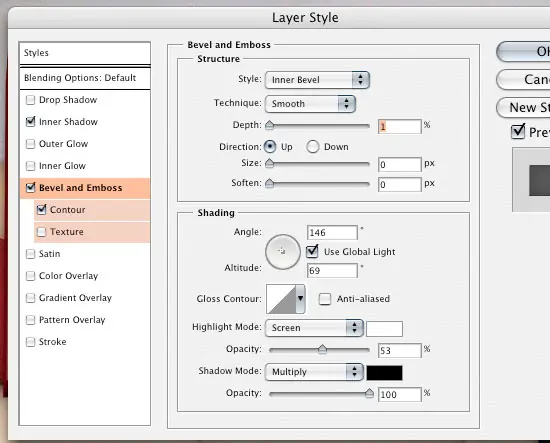This screenshot has width=550, height=443.
Task: Open the Technique dropdown showing Smooth
Action: tap(310, 104)
